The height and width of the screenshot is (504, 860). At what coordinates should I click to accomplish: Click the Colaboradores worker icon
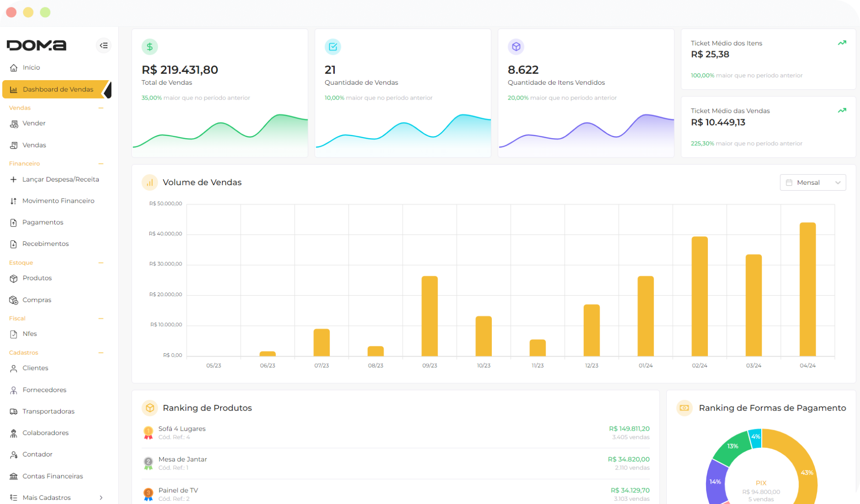14,433
